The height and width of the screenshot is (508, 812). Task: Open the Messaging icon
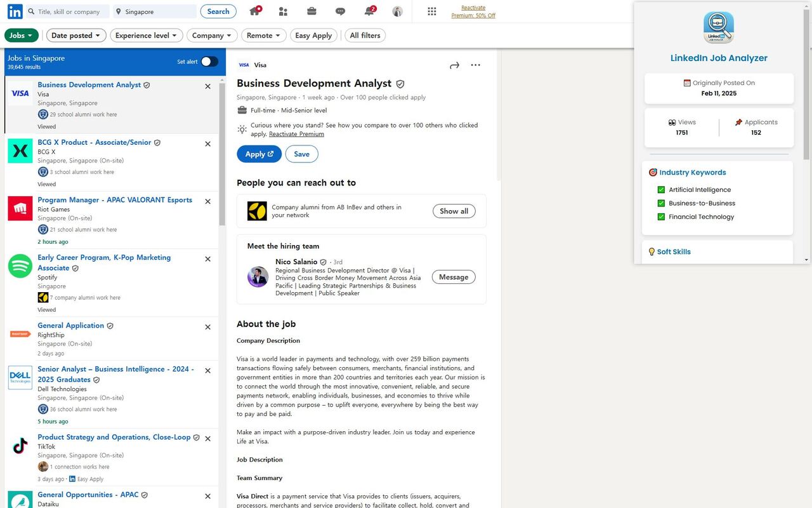(340, 11)
